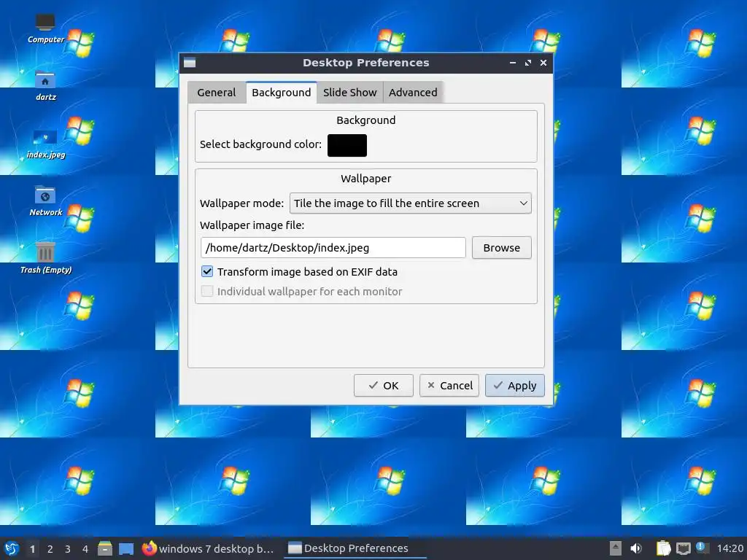Maximize the Desktop Preferences window

click(528, 63)
